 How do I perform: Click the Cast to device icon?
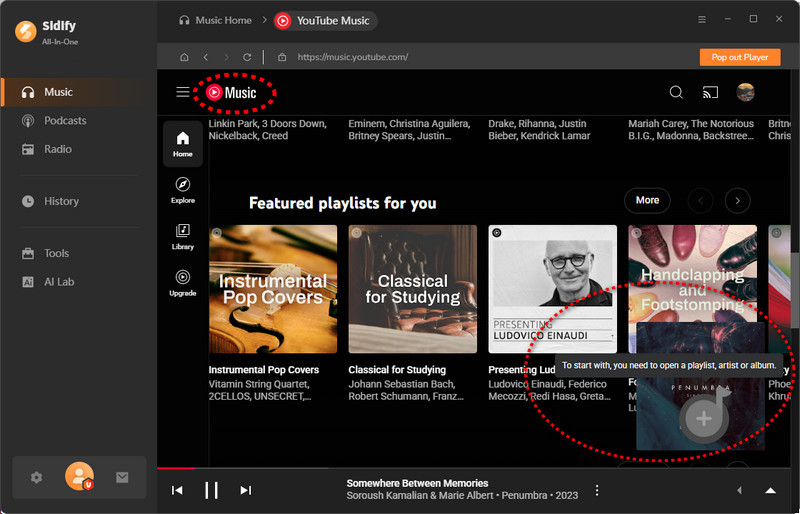click(x=710, y=92)
